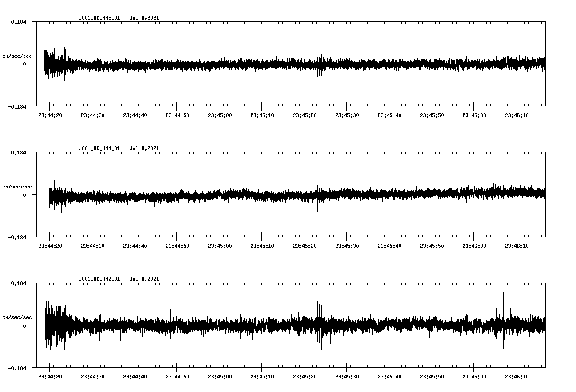Click the largest HNZ spike near 23:45:24
The width and height of the screenshot is (576, 392).
click(x=321, y=318)
